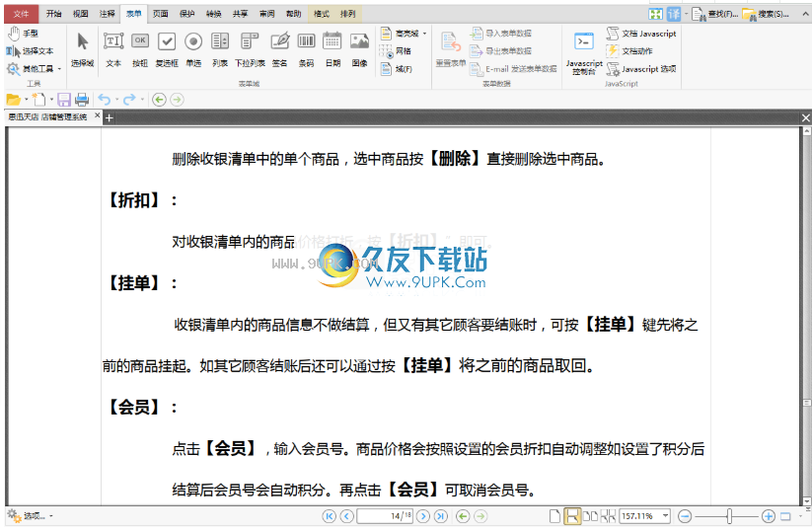Expand the undo history dropdown arrow
Screen dimensions: 812x532
[116, 100]
